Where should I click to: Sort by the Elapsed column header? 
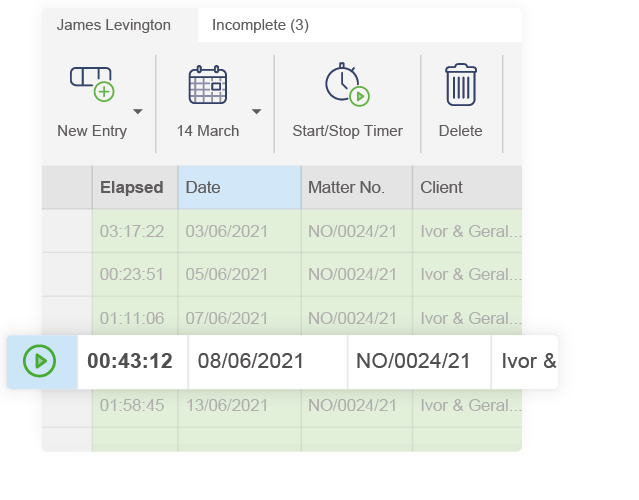tap(135, 187)
